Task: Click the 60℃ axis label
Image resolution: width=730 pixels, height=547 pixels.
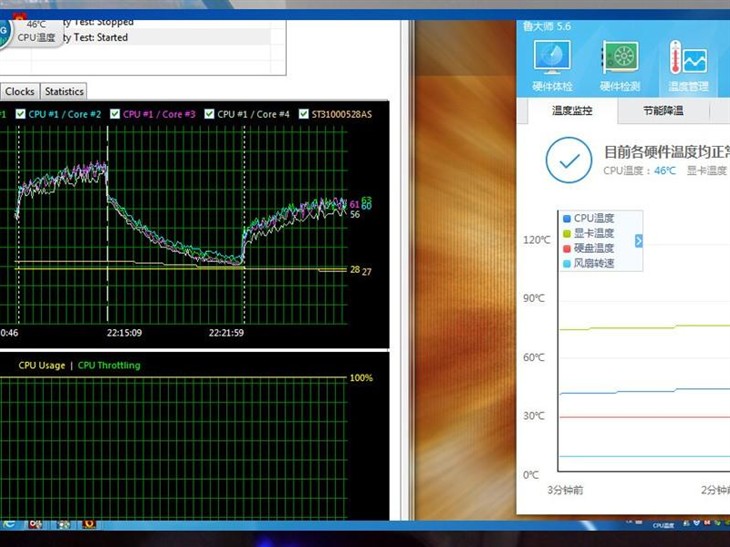Action: [534, 358]
